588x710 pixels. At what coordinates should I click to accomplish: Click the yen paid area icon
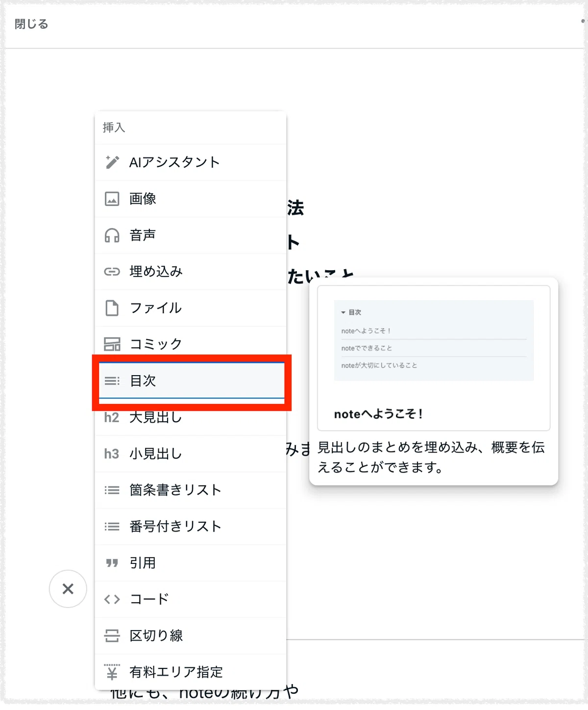112,672
